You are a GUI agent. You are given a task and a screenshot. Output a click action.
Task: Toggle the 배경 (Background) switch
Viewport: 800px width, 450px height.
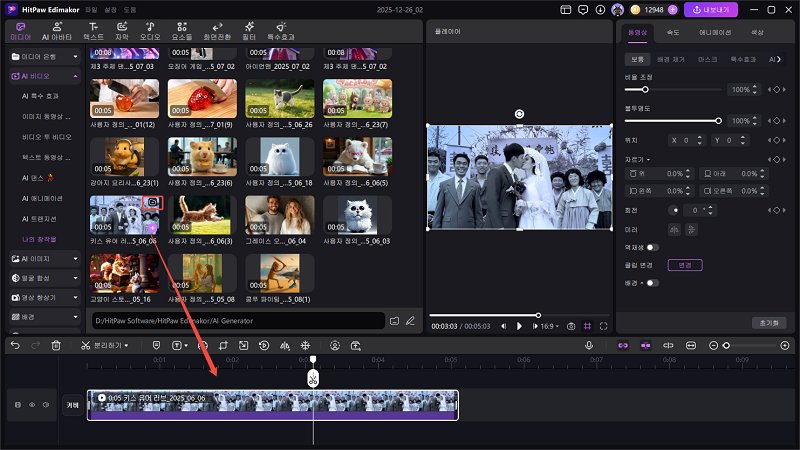651,283
